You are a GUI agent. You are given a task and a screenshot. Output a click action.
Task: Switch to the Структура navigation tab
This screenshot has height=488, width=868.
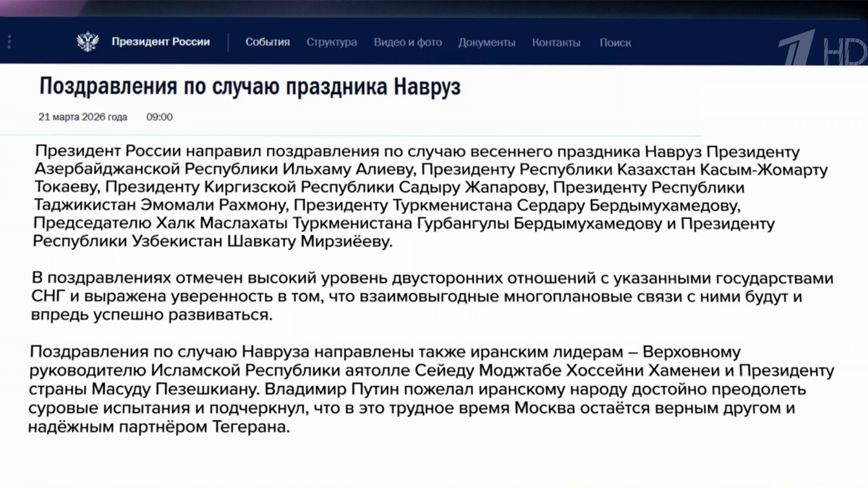pos(332,43)
